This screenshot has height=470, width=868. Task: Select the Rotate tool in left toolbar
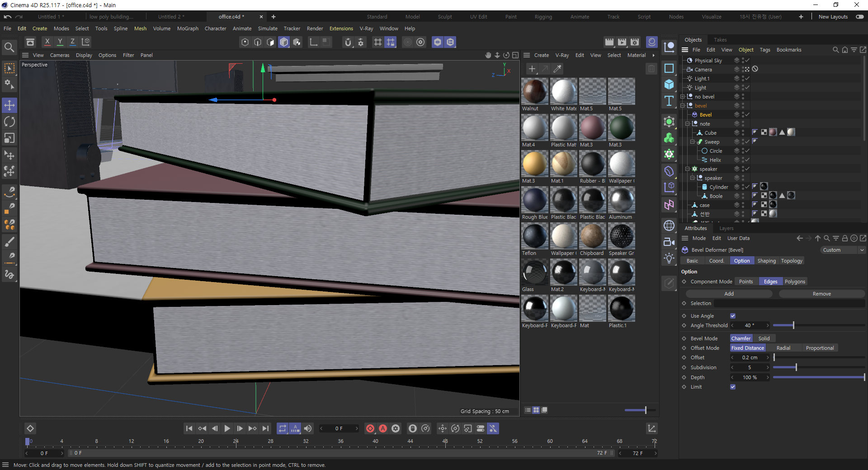point(9,122)
